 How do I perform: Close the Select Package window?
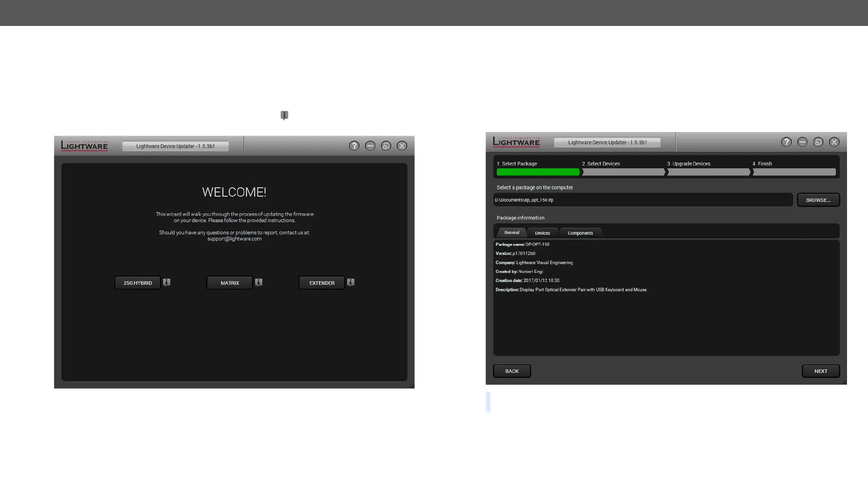click(834, 142)
